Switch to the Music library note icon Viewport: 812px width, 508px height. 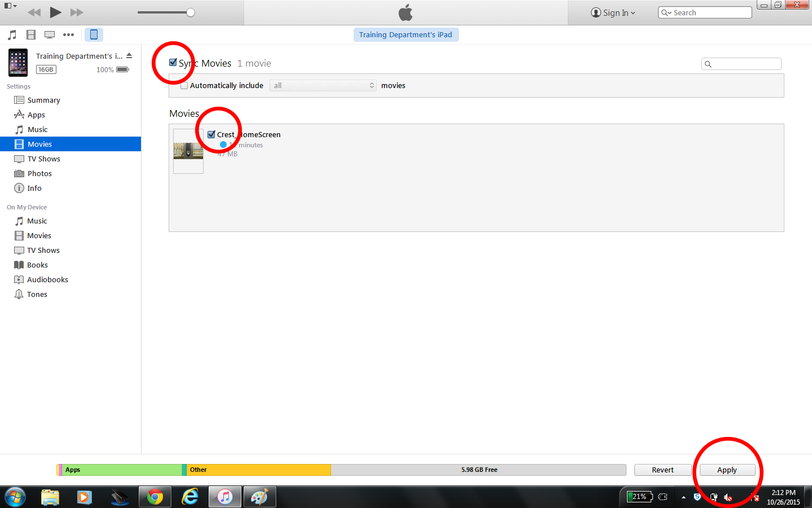[12, 35]
